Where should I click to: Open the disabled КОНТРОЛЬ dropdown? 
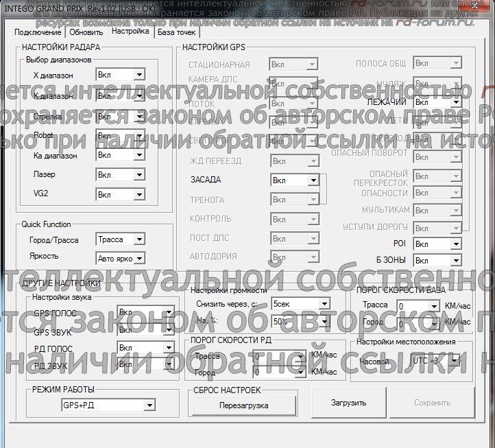click(x=295, y=220)
